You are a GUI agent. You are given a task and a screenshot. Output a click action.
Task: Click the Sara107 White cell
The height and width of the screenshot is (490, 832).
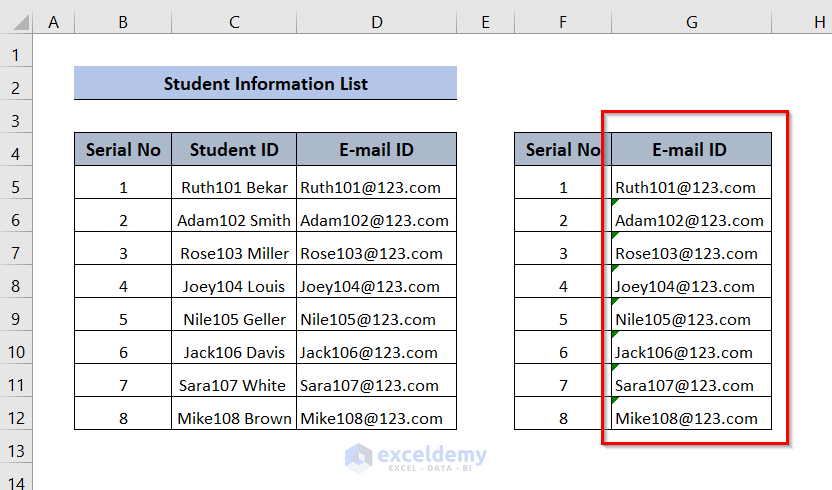point(234,385)
